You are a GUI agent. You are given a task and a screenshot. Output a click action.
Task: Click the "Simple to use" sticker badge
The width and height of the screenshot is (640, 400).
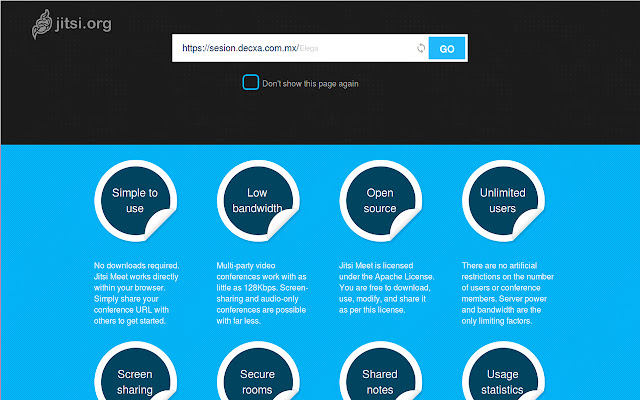136,201
